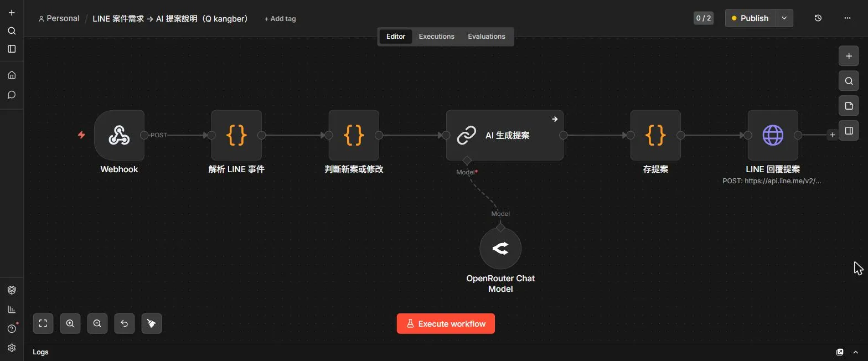Open the help question mark icon

click(12, 329)
